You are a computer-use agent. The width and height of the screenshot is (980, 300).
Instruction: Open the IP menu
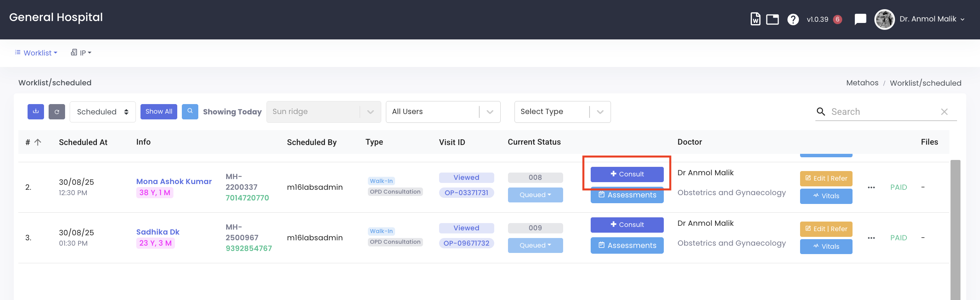click(x=81, y=53)
